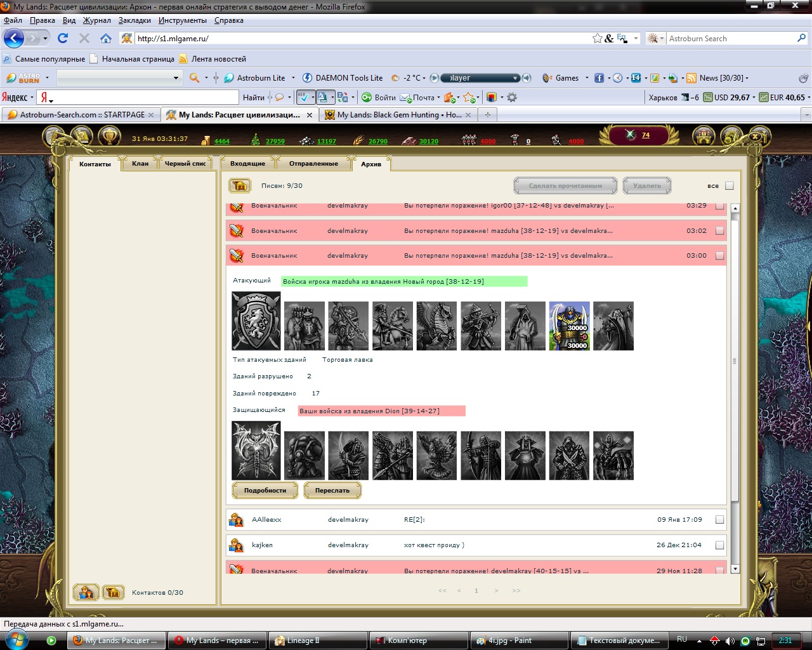Click the defender's winged demon emblem
Viewport: 812px width, 650px height.
pyautogui.click(x=256, y=451)
